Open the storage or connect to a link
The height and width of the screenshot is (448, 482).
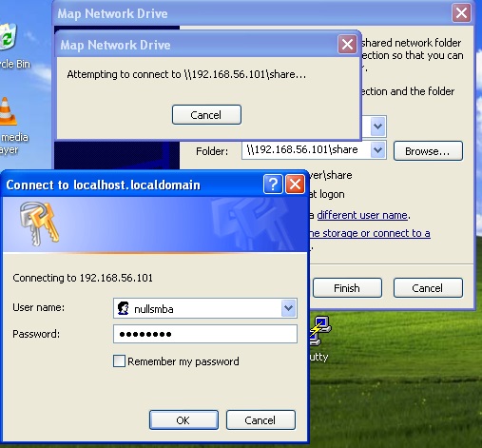coord(370,233)
